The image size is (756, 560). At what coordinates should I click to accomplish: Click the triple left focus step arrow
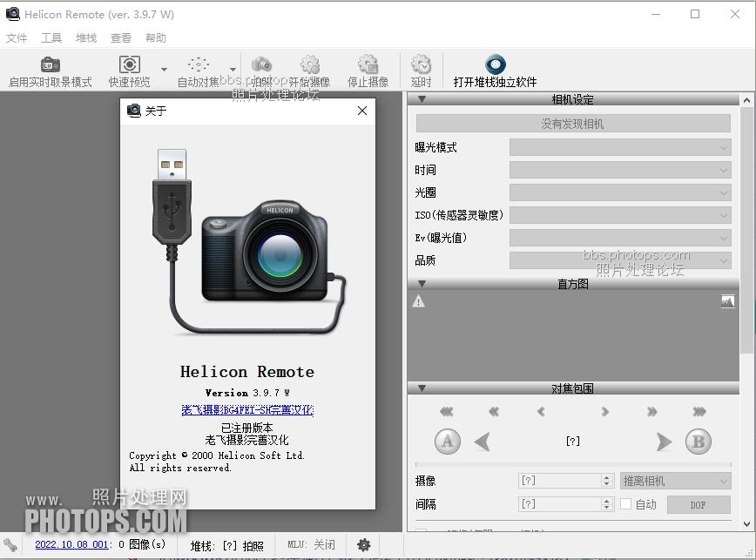coord(447,412)
